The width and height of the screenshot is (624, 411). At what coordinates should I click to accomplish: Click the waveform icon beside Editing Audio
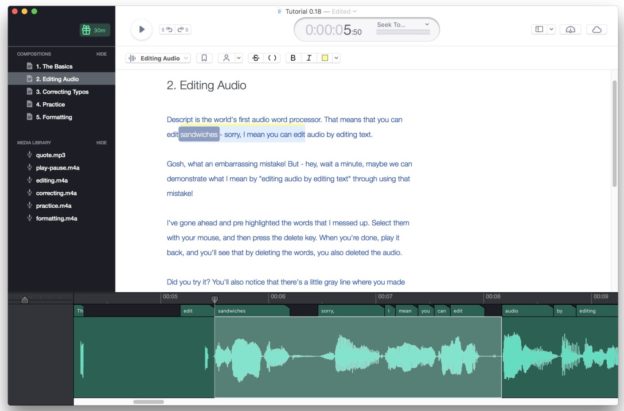132,58
